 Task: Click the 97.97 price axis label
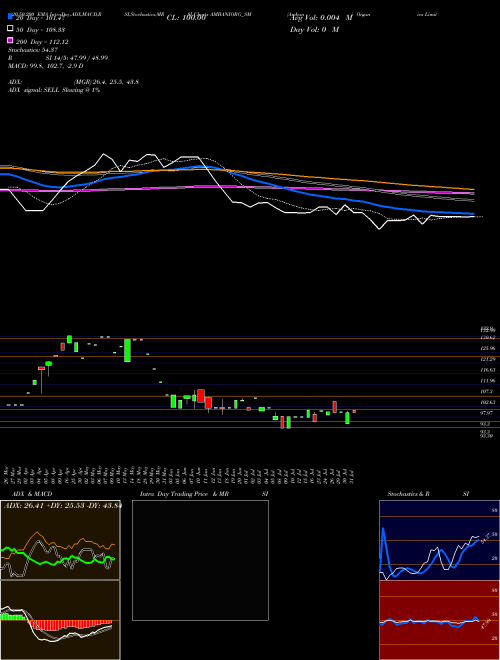point(487,413)
